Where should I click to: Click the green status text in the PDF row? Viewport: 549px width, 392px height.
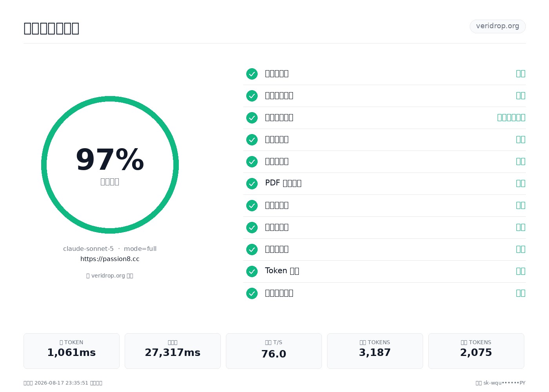[521, 183]
